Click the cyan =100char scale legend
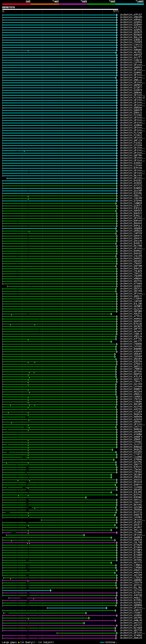Image resolution: width=146 pixels, height=644 pixels. [x=109, y=642]
